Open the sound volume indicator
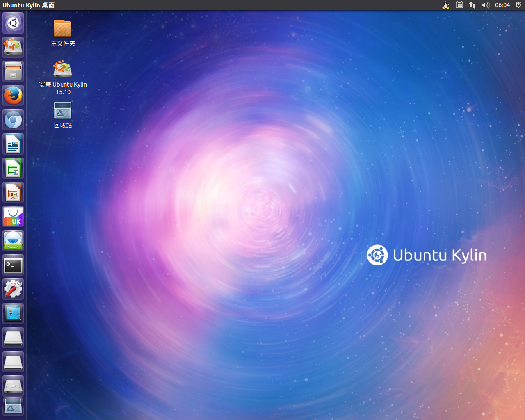525x420 pixels. [x=486, y=5]
